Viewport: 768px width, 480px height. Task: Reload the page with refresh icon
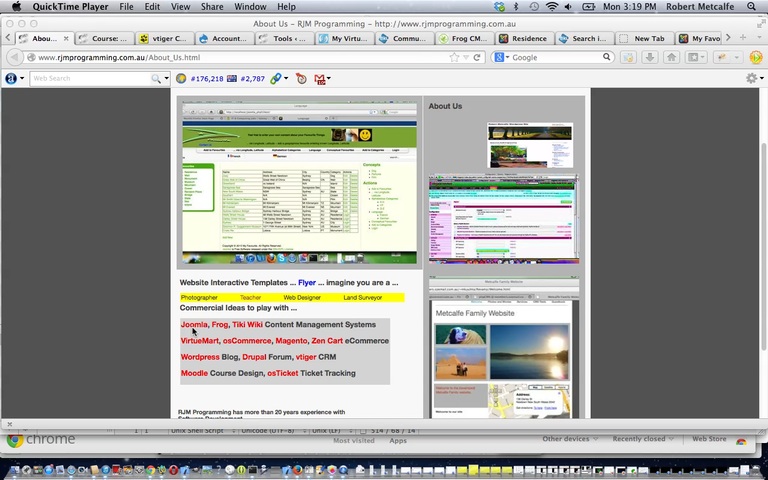click(477, 57)
